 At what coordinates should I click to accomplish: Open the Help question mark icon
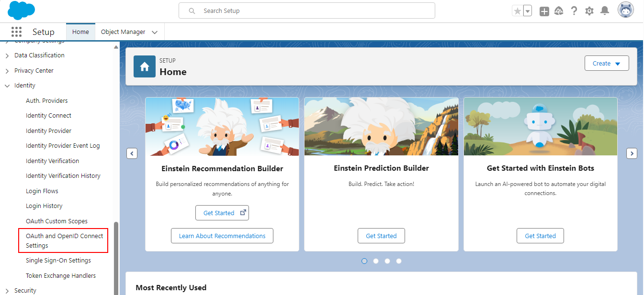[574, 11]
